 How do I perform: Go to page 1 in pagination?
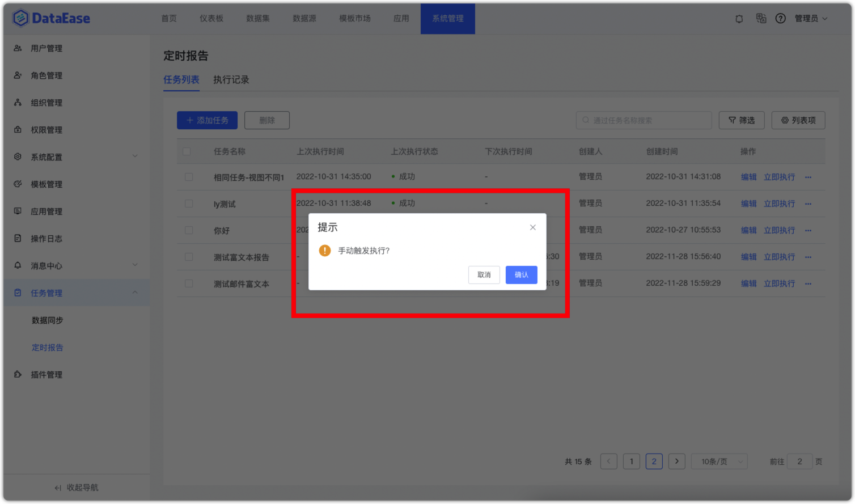(631, 461)
